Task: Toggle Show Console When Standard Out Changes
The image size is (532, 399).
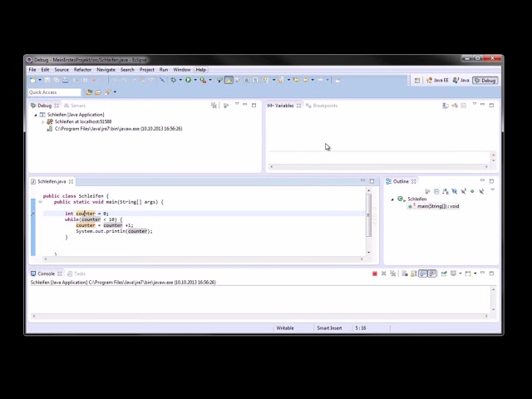Action: click(423, 273)
